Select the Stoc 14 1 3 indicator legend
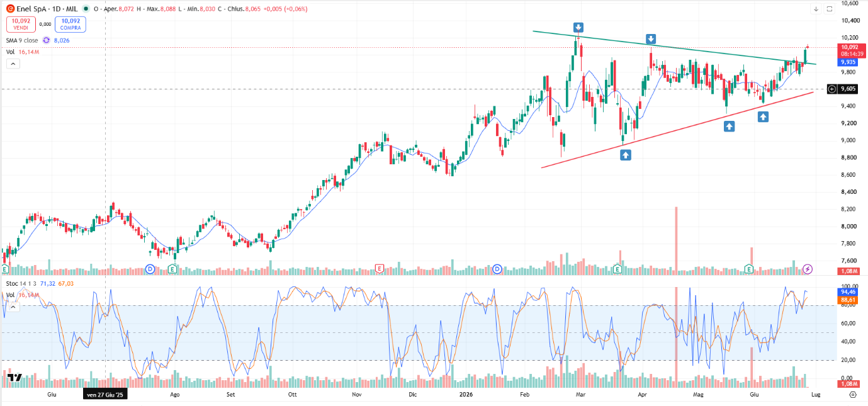Viewport: 868px width, 406px height. pyautogui.click(x=21, y=285)
